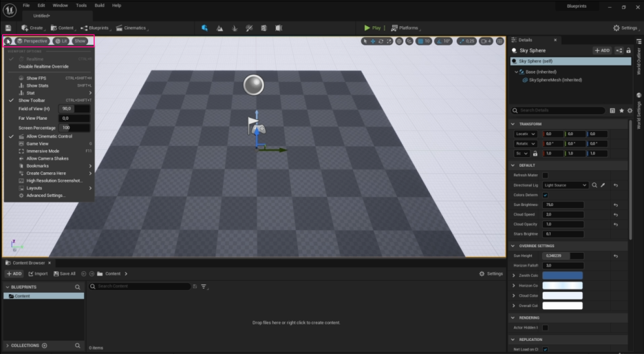Screen dimensions: 644x354
Task: Open the Lit view mode dropdown
Action: (61, 41)
